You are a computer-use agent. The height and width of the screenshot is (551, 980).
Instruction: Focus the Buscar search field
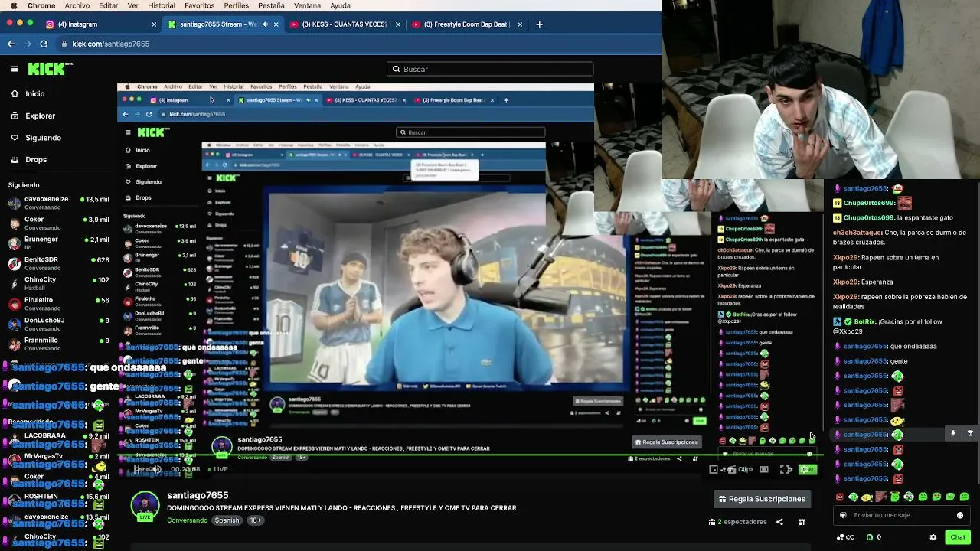[x=490, y=69]
